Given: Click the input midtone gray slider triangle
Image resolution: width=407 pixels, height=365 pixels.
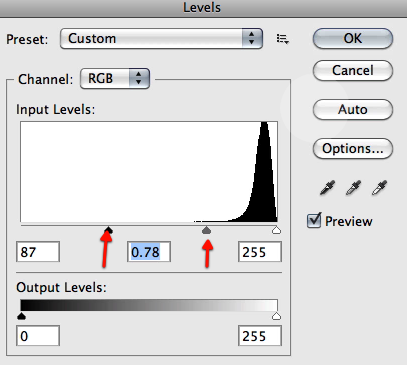Looking at the screenshot, I should point(206,230).
